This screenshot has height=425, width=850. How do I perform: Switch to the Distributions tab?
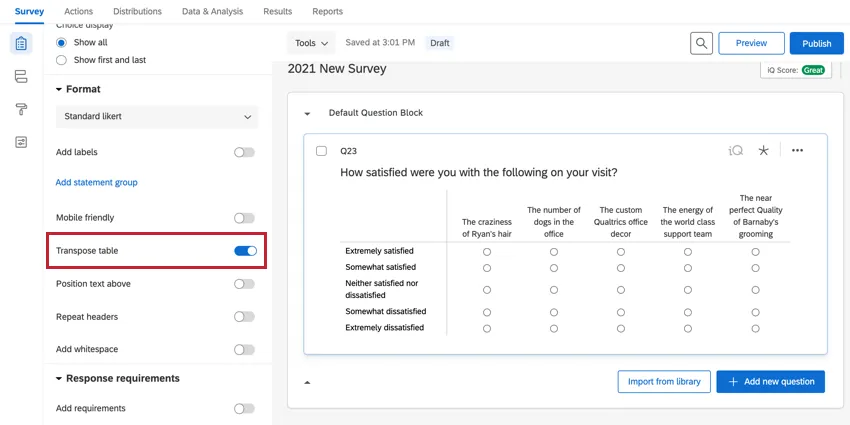(137, 12)
